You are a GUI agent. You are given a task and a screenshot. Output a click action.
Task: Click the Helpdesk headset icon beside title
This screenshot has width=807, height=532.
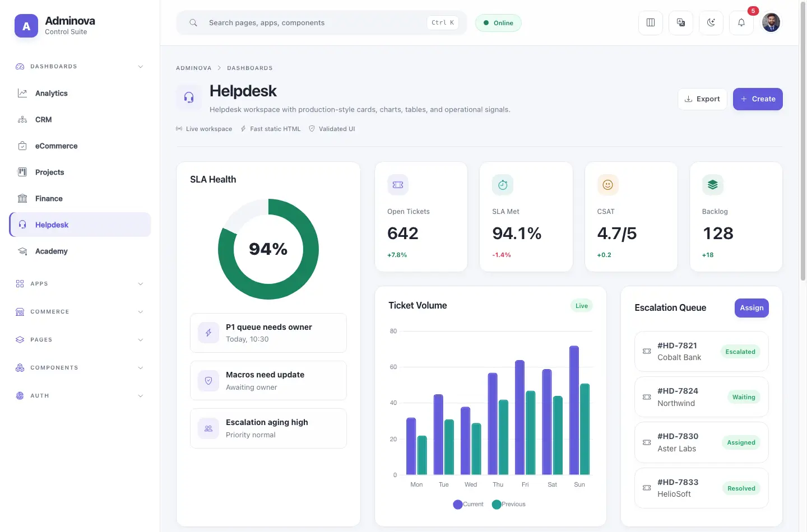tap(189, 97)
